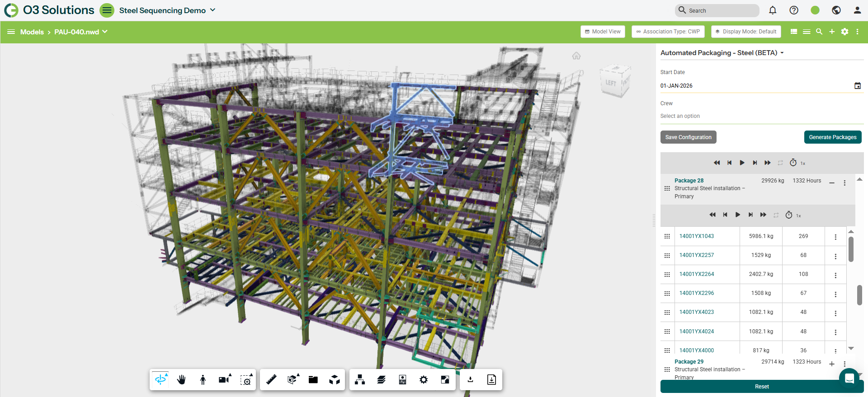The height and width of the screenshot is (397, 868).
Task: Toggle the explode model tool
Action: (335, 380)
